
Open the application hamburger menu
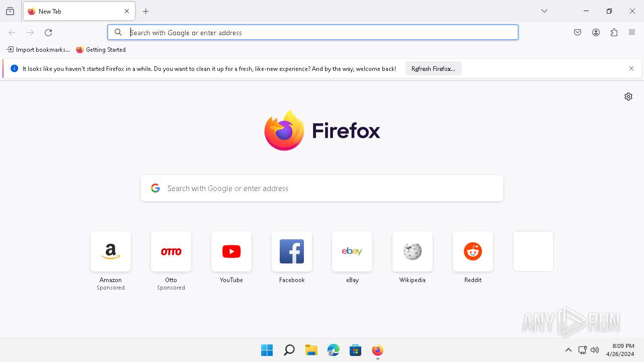[632, 32]
